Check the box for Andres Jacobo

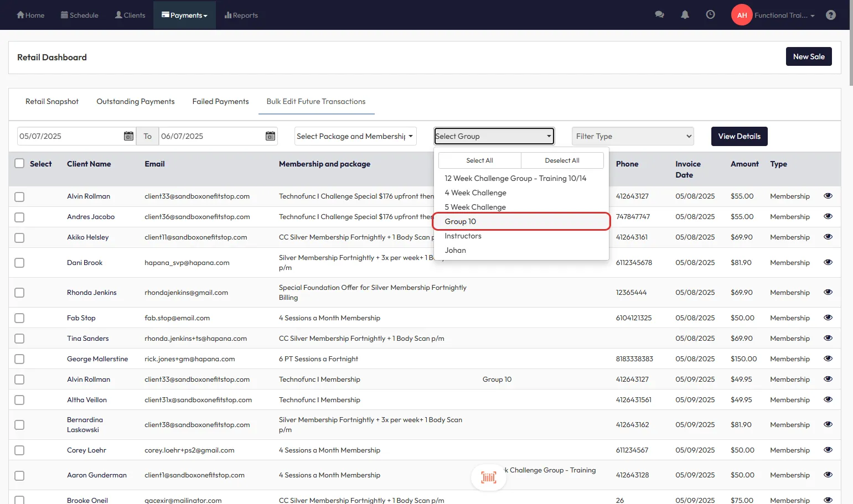pos(19,217)
